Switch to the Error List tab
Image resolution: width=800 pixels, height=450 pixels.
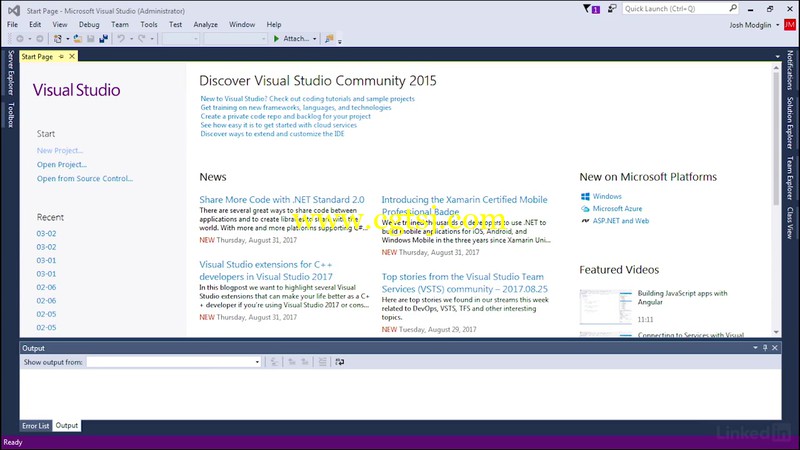pyautogui.click(x=36, y=426)
